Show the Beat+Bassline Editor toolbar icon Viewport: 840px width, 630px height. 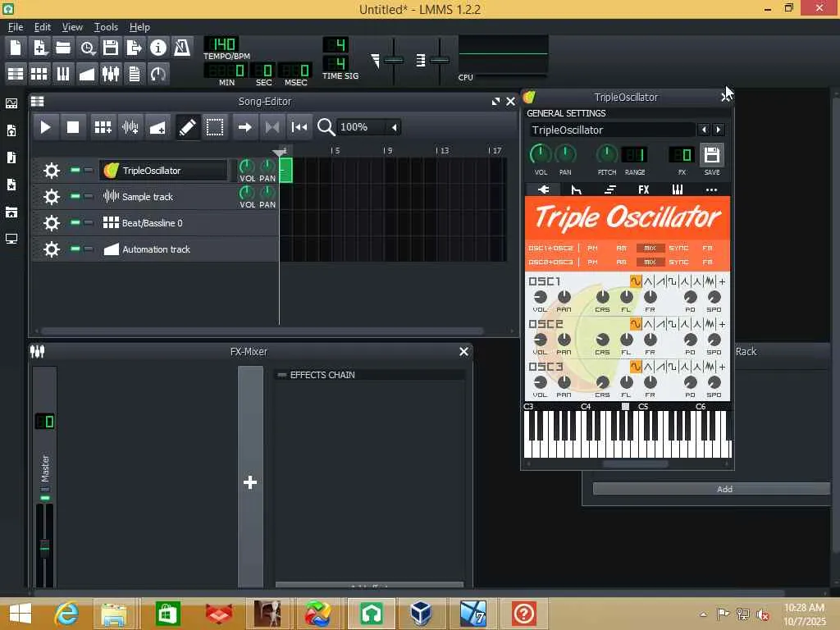coord(39,73)
